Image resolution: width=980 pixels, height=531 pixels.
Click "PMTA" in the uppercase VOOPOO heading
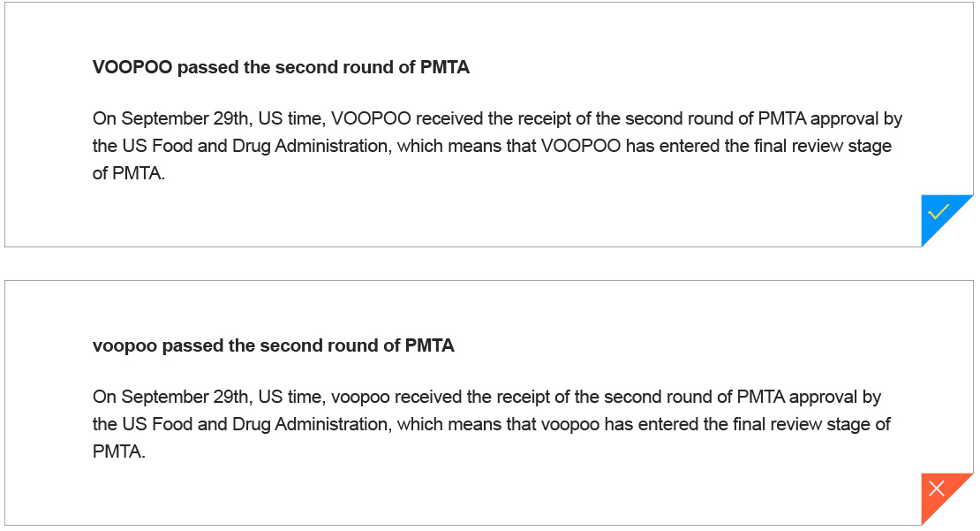(445, 67)
